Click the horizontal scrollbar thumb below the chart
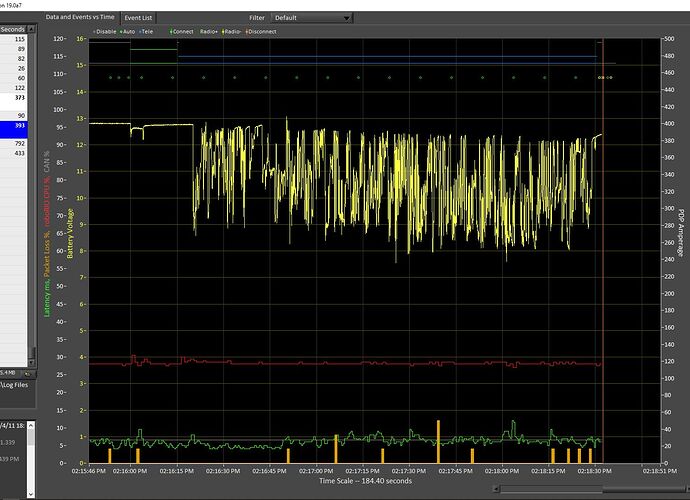The width and height of the screenshot is (690, 500). click(645, 489)
